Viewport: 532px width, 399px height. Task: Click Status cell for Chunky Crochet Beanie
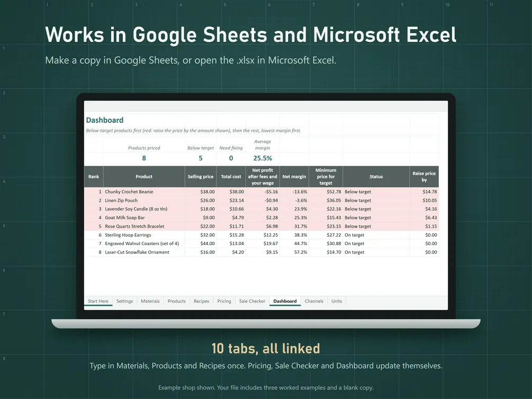(x=376, y=192)
